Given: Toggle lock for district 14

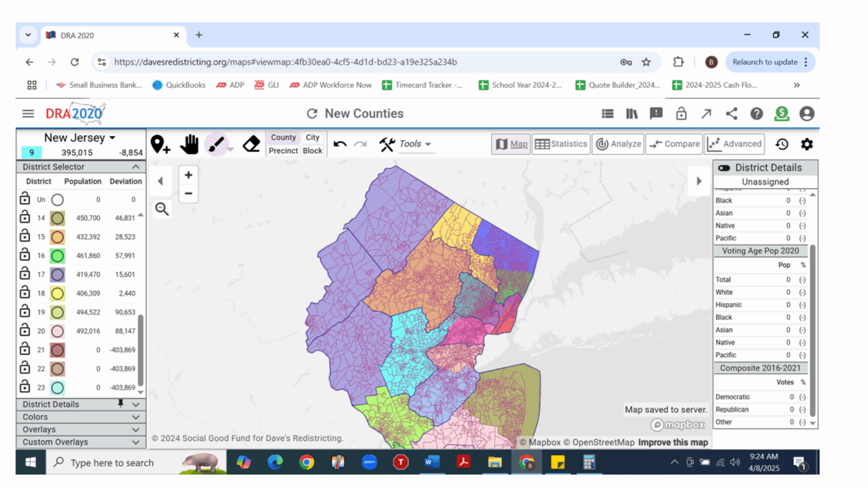Looking at the screenshot, I should (x=25, y=217).
